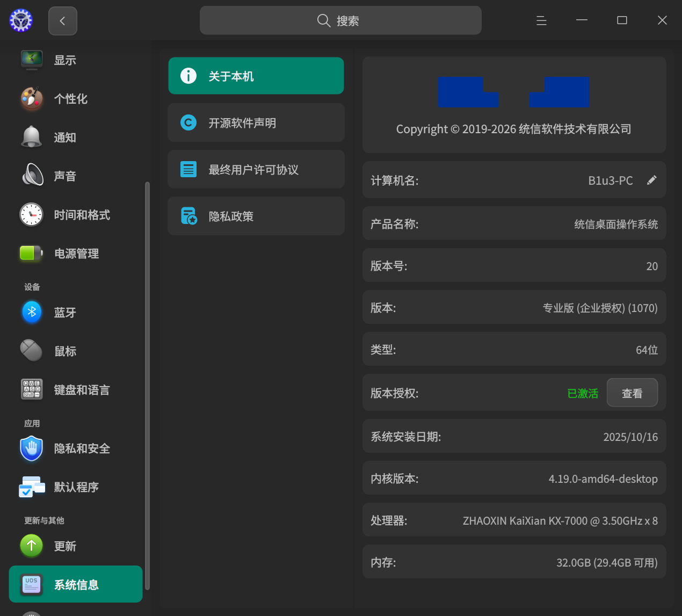Open Privacy and Security shield icon
The height and width of the screenshot is (616, 682).
32,448
